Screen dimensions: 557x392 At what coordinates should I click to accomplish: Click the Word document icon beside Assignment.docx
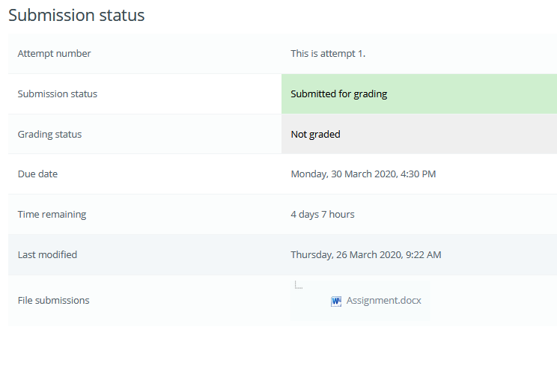pos(336,301)
